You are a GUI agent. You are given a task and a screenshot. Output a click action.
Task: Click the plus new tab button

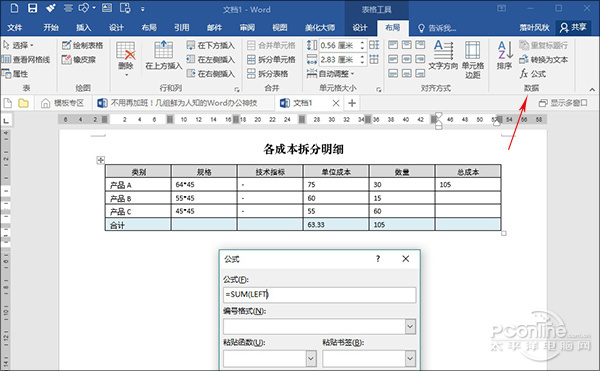point(352,103)
